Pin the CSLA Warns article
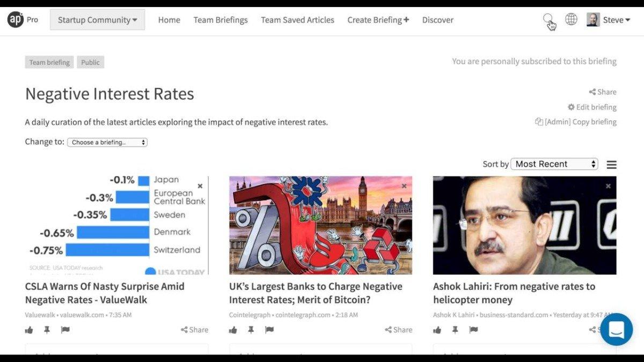This screenshot has height=362, width=644. 47,330
